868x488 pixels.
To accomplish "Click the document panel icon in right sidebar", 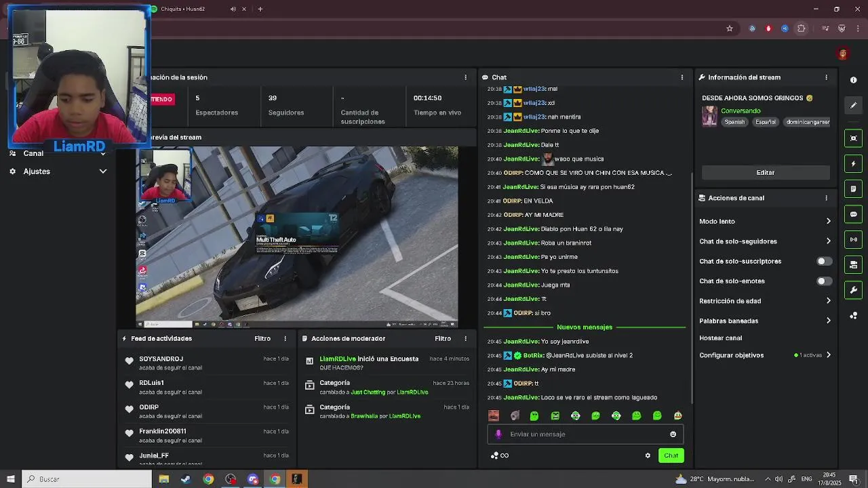I will pyautogui.click(x=853, y=189).
